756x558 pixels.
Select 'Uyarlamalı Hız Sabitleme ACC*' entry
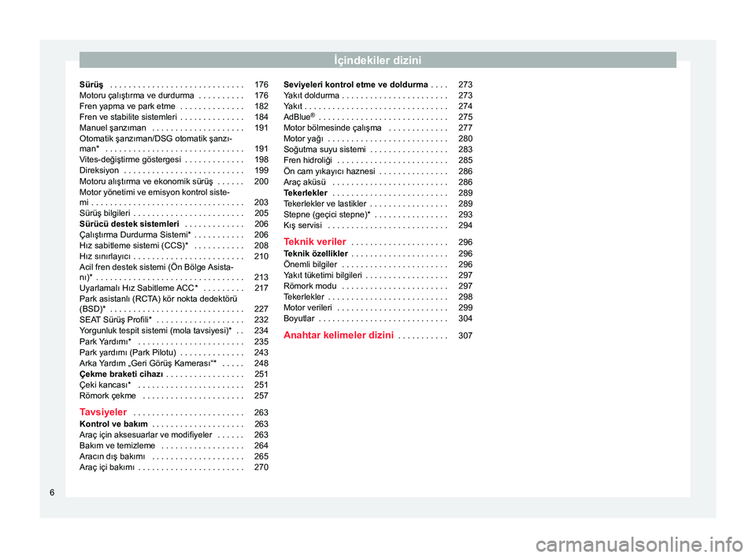[173, 288]
